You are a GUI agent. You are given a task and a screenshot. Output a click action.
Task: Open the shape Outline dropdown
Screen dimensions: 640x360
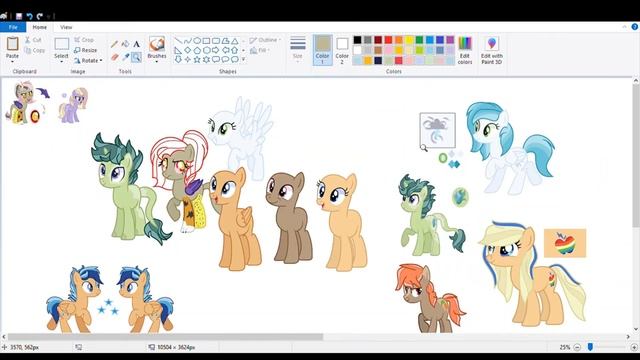pos(265,40)
